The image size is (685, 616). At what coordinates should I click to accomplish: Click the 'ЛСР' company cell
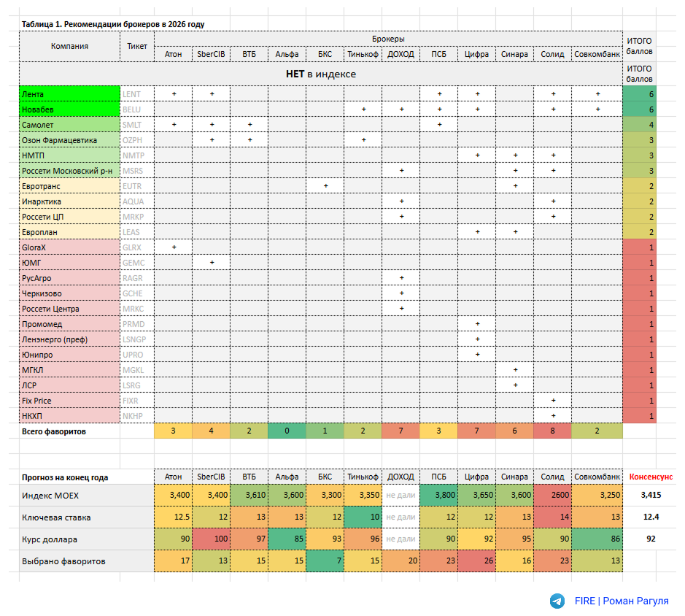69,385
